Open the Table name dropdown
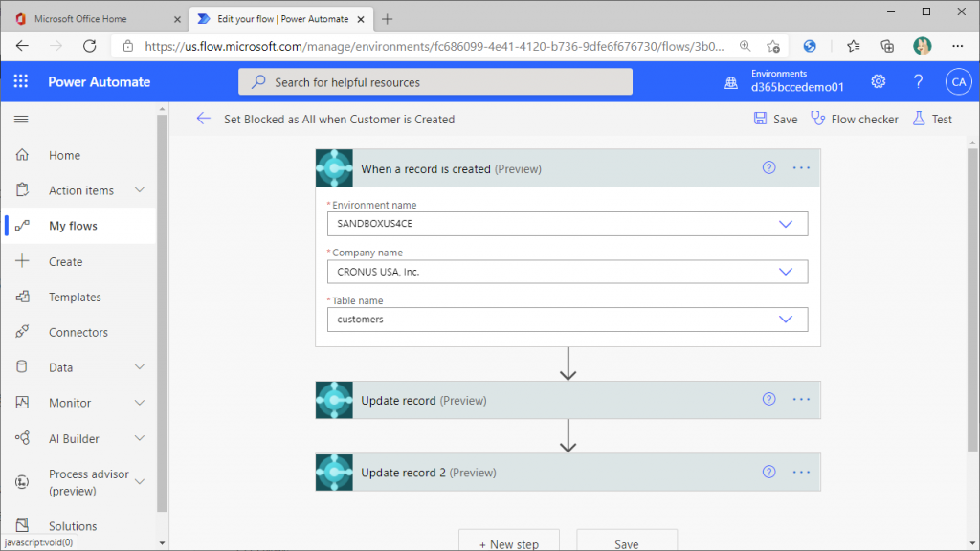The image size is (980, 551). (568, 320)
